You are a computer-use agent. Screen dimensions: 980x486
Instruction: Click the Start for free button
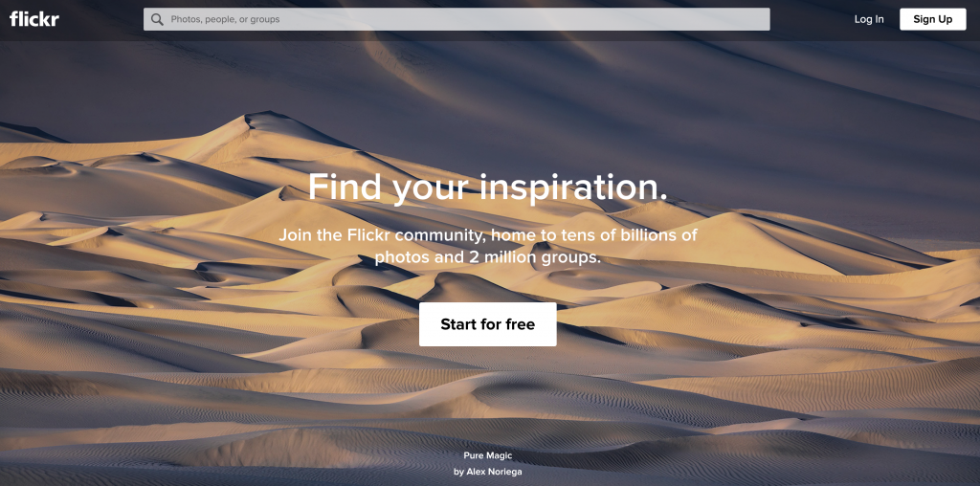coord(487,324)
